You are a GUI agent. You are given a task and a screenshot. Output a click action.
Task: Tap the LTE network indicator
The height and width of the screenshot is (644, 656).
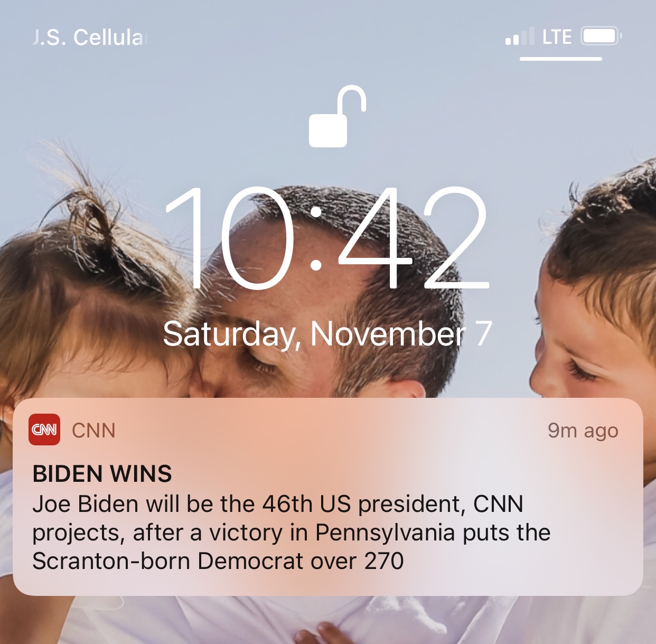click(x=557, y=37)
